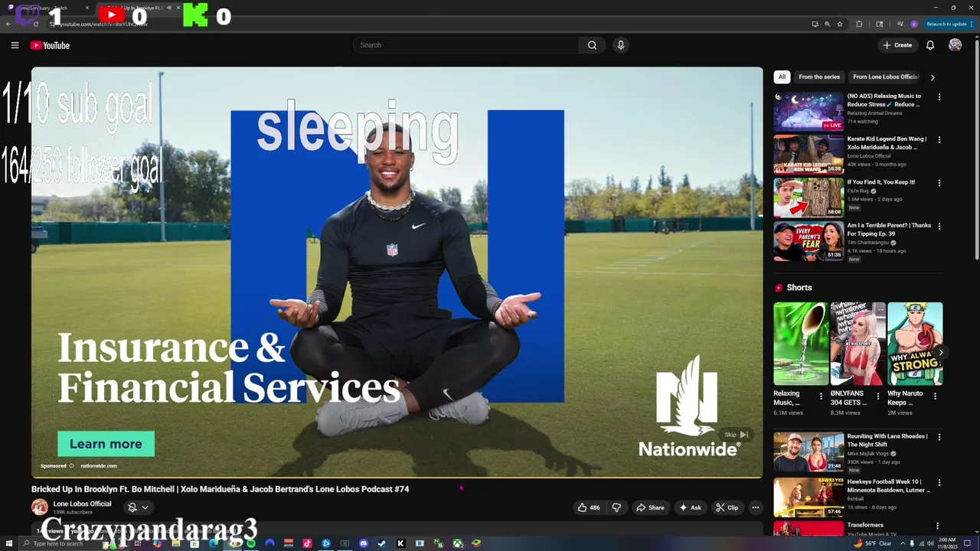980x551 pixels.
Task: Click the Ask button
Action: (x=690, y=507)
